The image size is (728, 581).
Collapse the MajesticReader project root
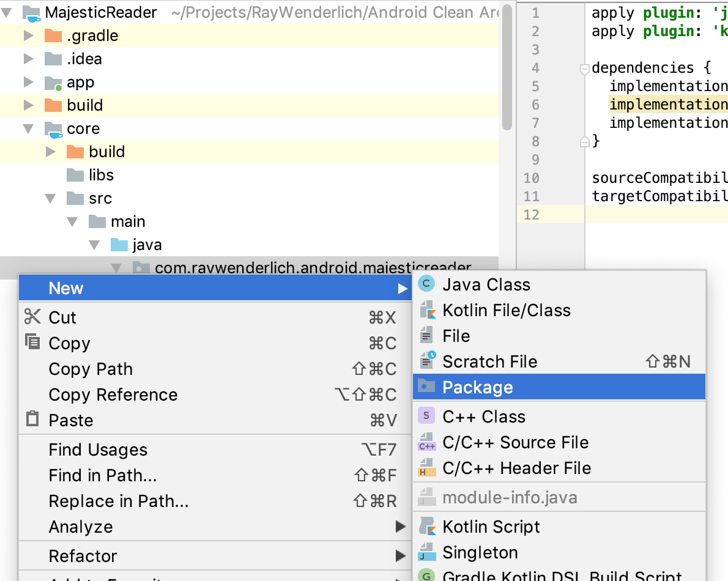[x=7, y=12]
